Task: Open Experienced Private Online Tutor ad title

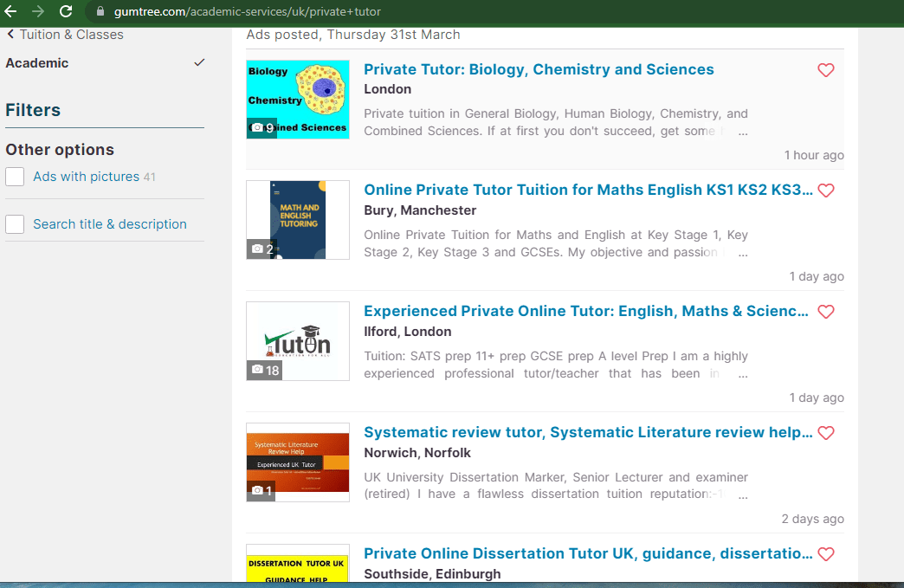Action: (x=585, y=311)
